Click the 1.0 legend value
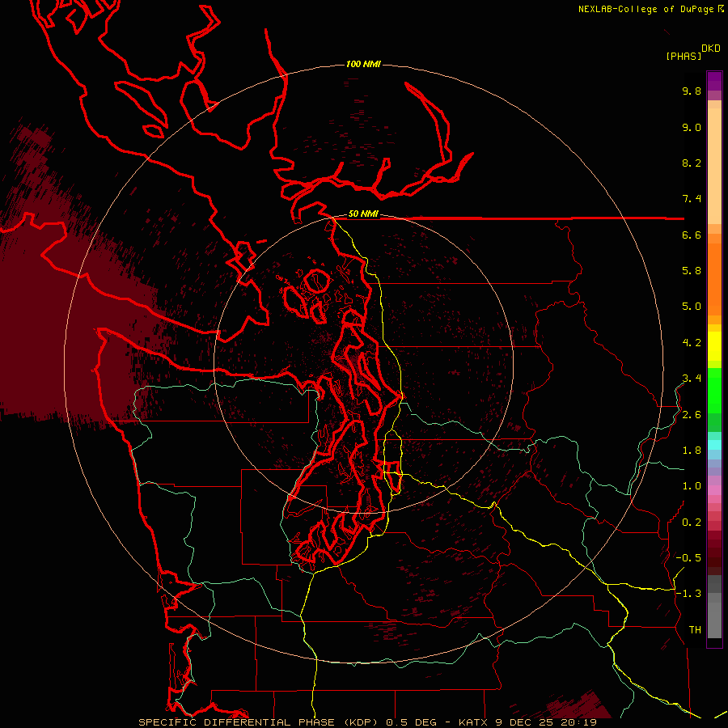The image size is (728, 728). point(692,485)
